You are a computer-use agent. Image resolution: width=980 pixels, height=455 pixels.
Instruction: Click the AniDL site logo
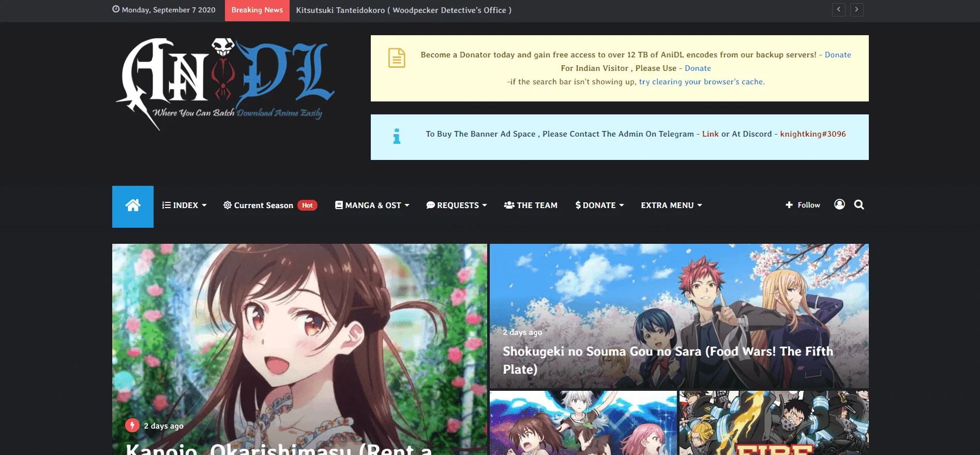(225, 84)
